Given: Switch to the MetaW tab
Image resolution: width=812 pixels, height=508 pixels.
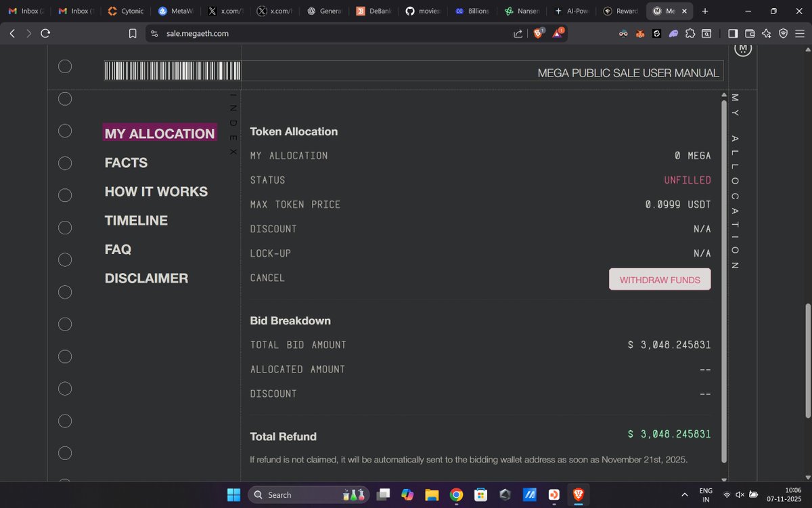Looking at the screenshot, I should [x=175, y=11].
